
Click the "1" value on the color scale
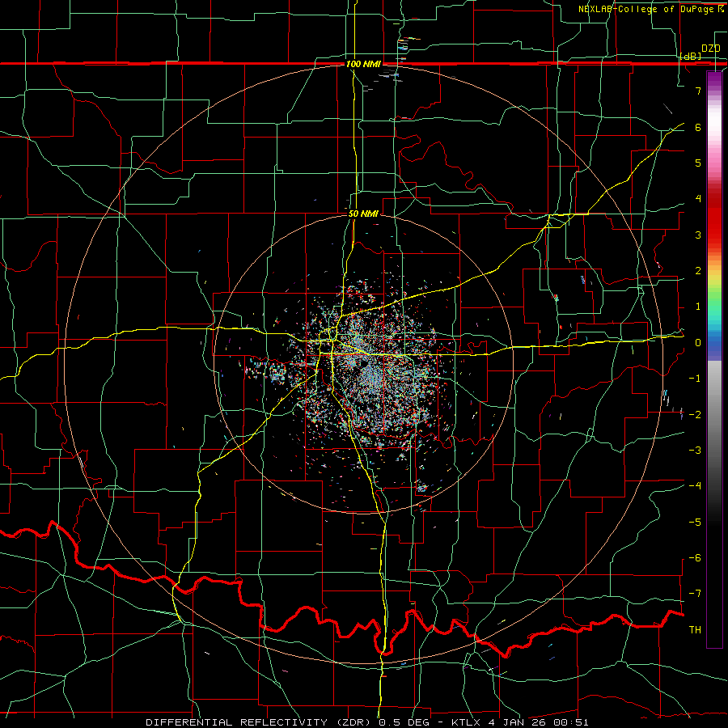(x=698, y=307)
